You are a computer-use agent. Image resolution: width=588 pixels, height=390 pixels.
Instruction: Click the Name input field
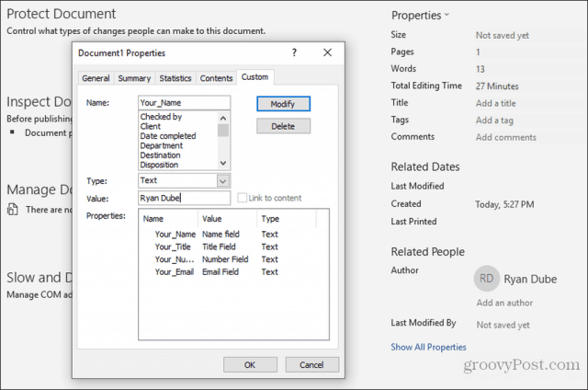184,103
